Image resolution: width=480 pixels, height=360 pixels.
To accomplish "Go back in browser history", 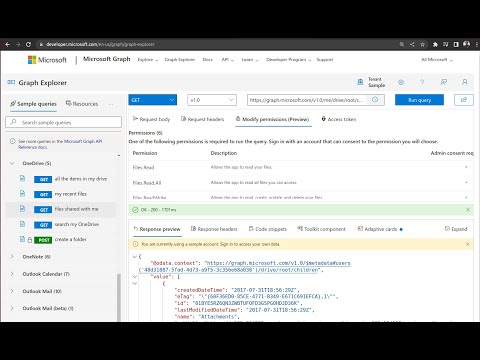I will pyautogui.click(x=8, y=44).
